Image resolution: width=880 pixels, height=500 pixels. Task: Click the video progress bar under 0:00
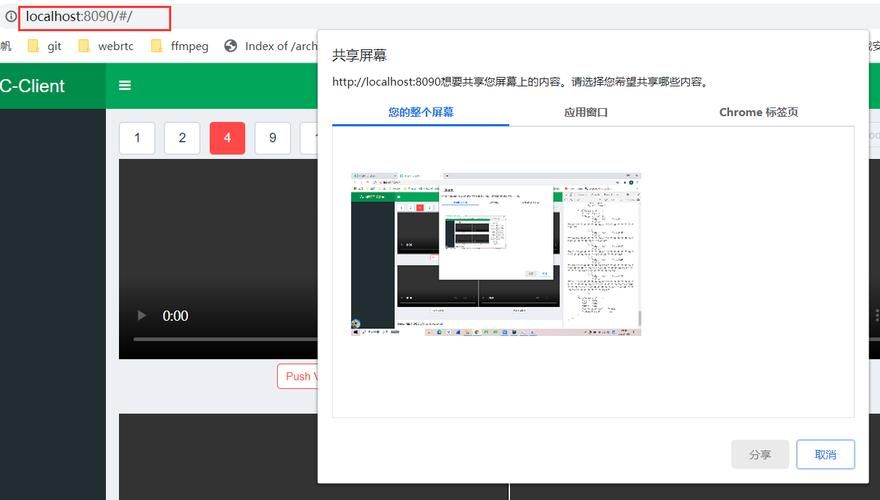(x=226, y=339)
